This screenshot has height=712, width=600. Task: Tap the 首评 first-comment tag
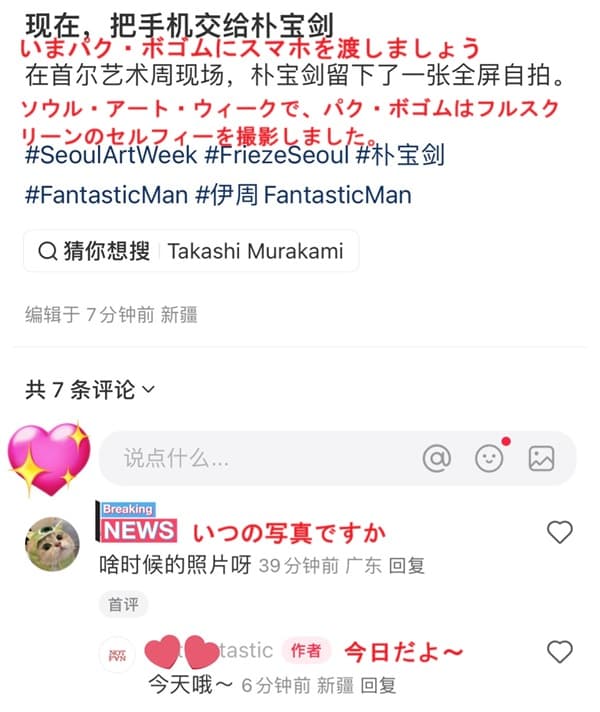point(123,604)
